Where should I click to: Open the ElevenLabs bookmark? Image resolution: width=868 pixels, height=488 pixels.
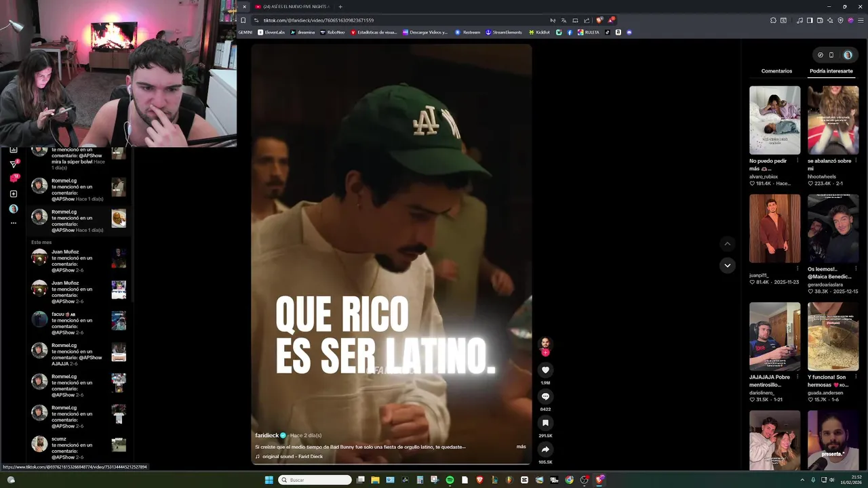pyautogui.click(x=271, y=33)
